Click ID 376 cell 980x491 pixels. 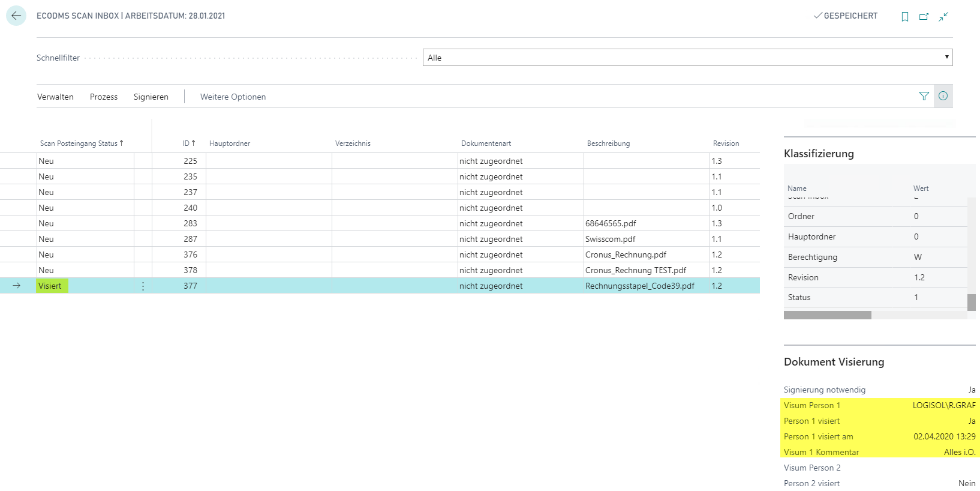(179, 255)
